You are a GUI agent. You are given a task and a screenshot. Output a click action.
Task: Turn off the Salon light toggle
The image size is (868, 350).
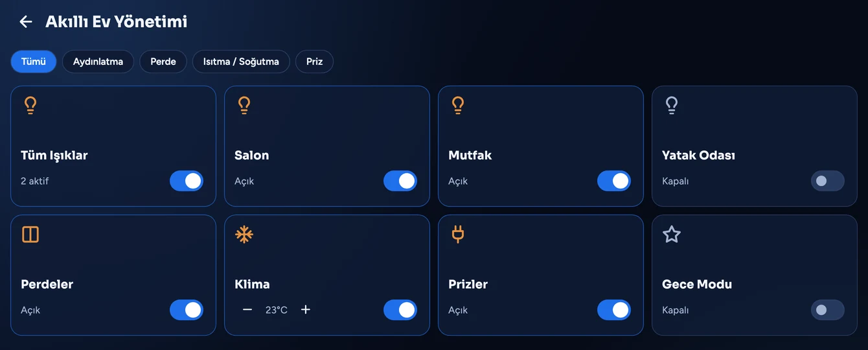pyautogui.click(x=400, y=181)
